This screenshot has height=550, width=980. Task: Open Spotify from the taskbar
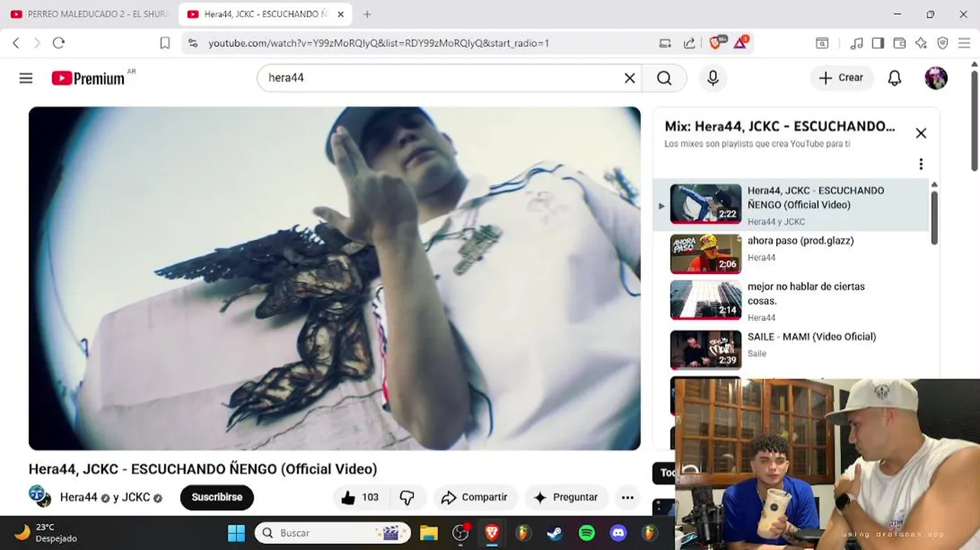pos(586,532)
